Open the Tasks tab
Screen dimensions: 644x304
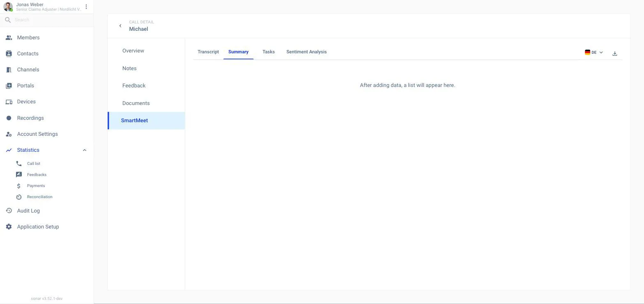click(x=269, y=52)
